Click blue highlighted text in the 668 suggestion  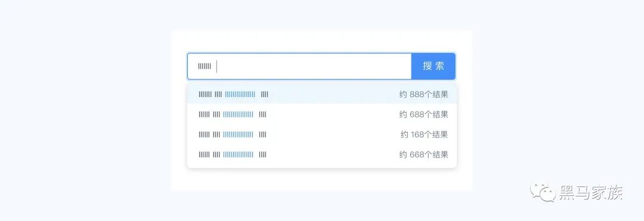(238, 154)
